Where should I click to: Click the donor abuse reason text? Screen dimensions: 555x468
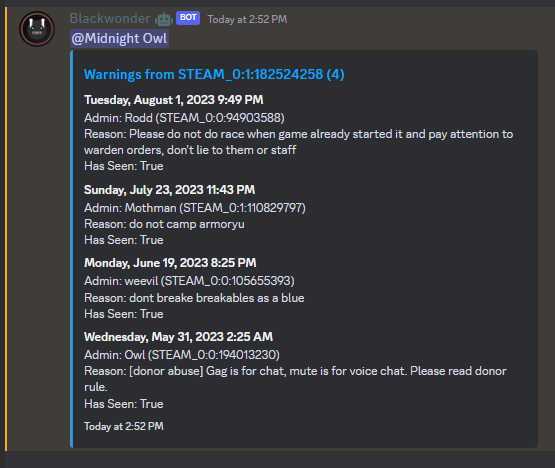click(295, 379)
